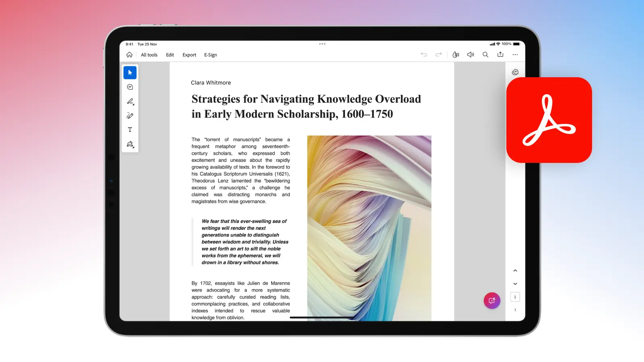
Task: Open the fill and sign pen tool
Action: coord(130,144)
